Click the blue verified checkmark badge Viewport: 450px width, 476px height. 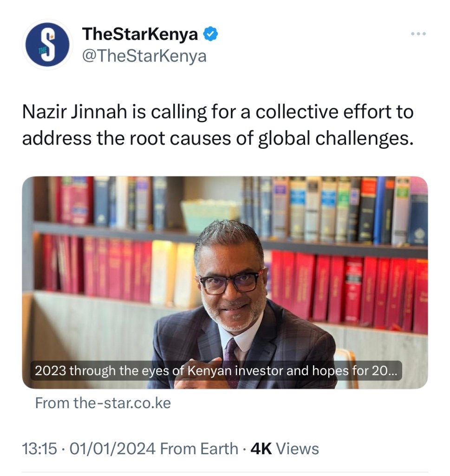[x=210, y=34]
